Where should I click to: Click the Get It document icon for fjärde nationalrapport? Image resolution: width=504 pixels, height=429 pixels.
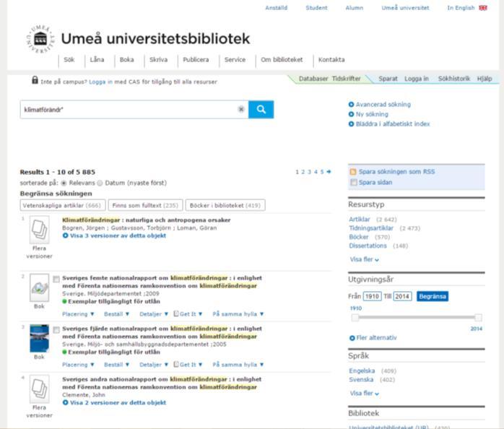(176, 364)
